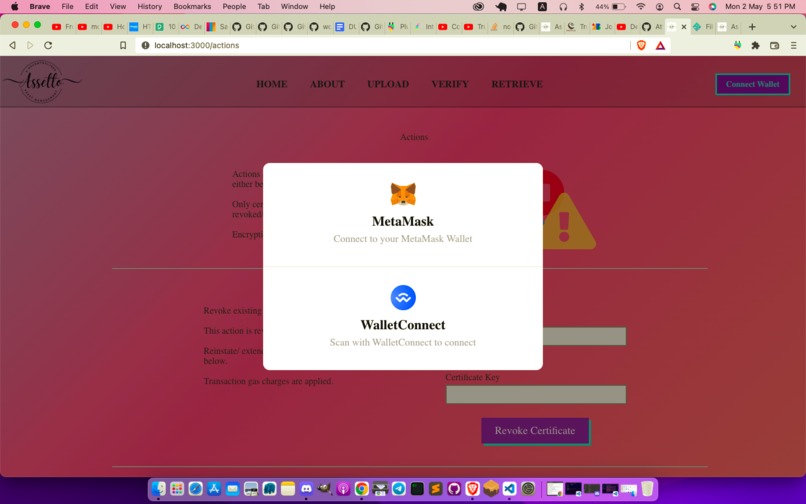The width and height of the screenshot is (806, 504).
Task: Open Safari from the dock
Action: pyautogui.click(x=196, y=488)
